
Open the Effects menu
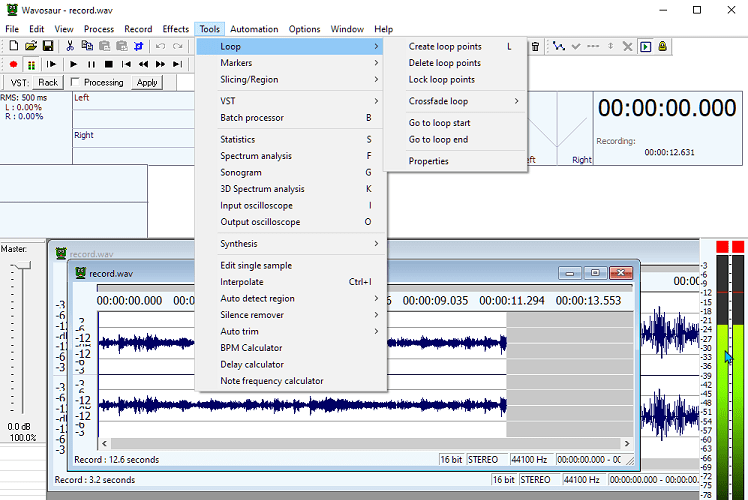tap(176, 29)
